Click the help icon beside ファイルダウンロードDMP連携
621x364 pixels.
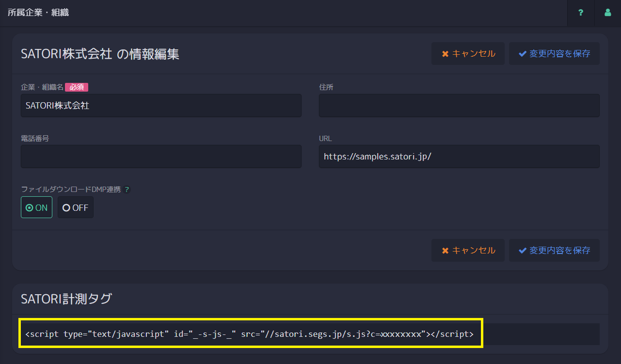click(127, 190)
